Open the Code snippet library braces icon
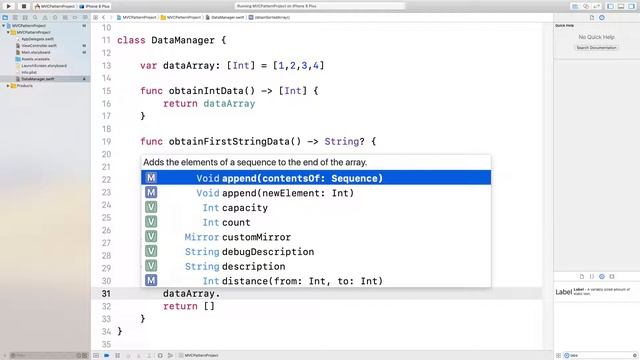The image size is (640, 360). (591, 276)
